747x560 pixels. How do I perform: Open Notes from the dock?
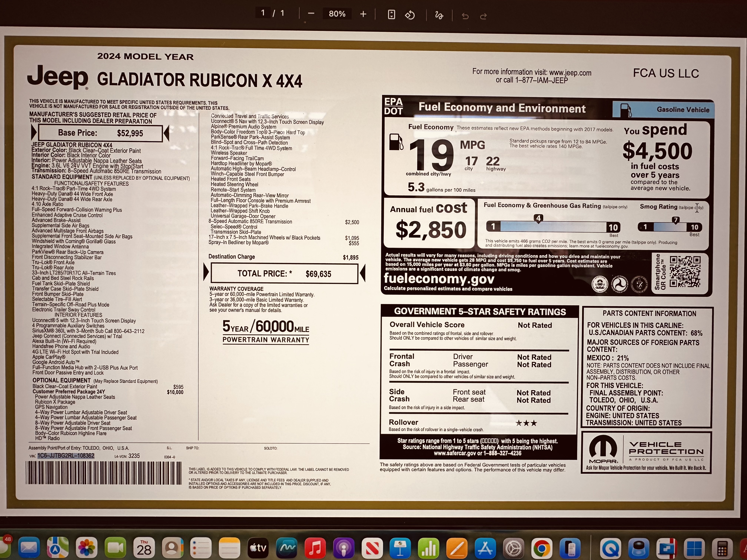230,548
